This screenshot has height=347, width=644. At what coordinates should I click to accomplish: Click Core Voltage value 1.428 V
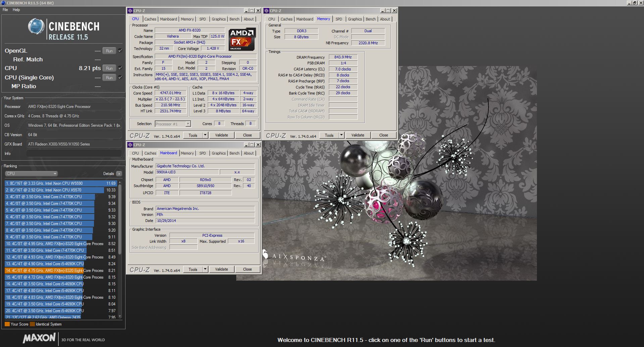[x=213, y=48]
